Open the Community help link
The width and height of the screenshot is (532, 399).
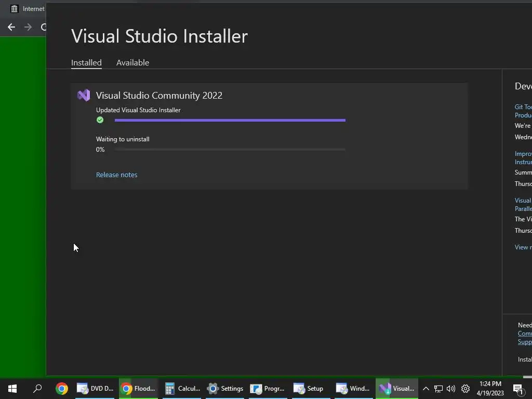525,334
